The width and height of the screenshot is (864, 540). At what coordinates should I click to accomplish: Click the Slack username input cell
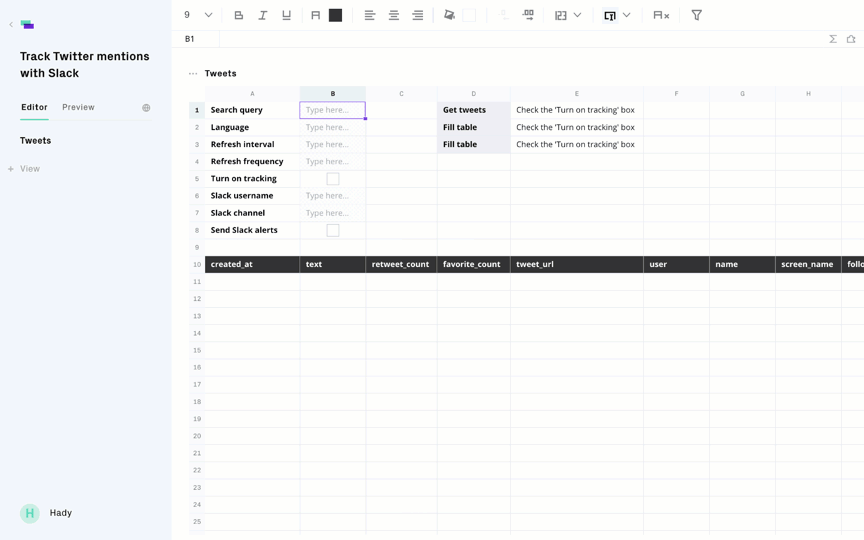pos(333,196)
